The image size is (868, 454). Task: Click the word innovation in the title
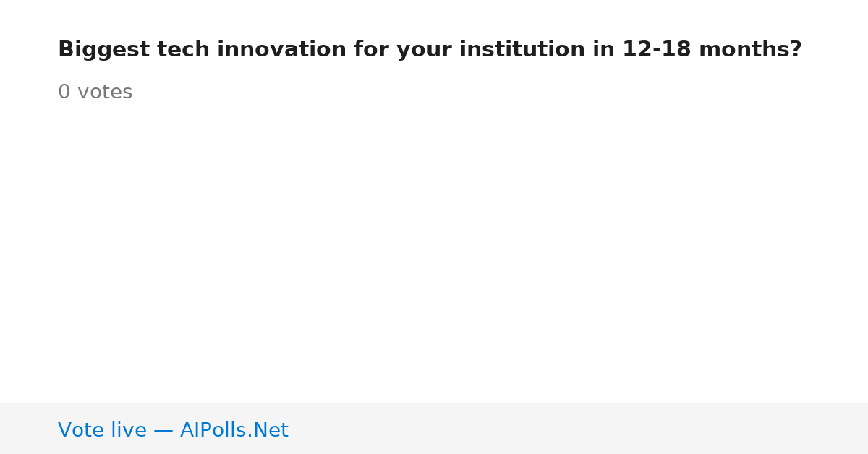tap(281, 50)
